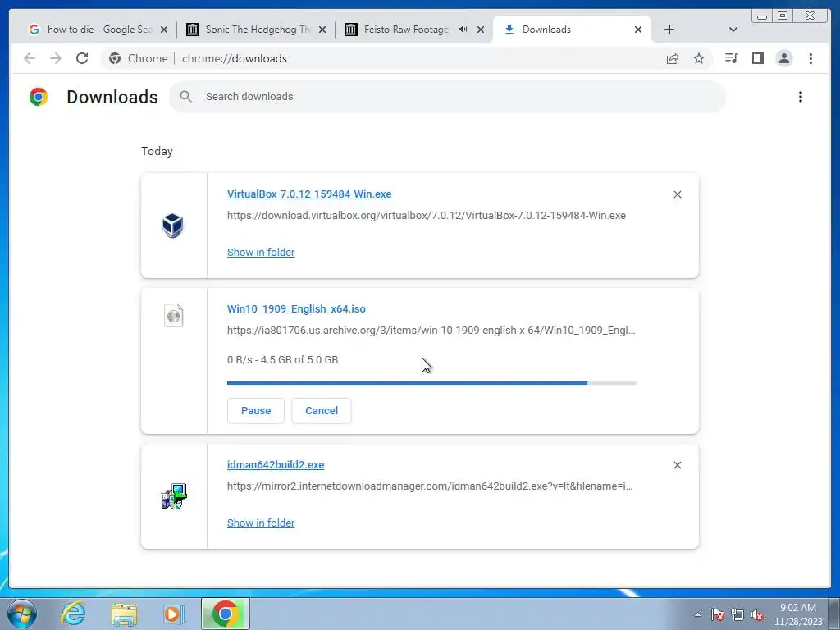Open the media control icon in toolbar
Viewport: 840px width, 630px height.
pyautogui.click(x=731, y=58)
